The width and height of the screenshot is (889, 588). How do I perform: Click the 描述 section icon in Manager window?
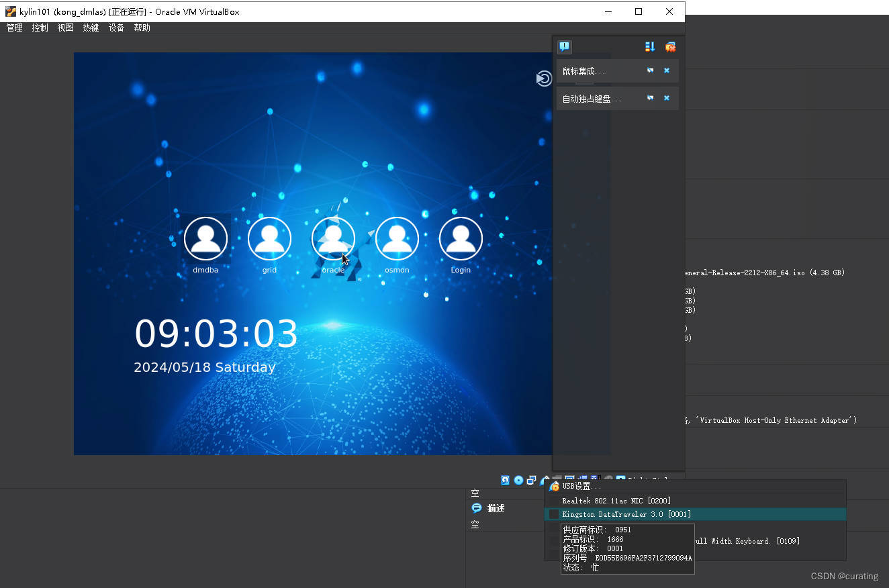click(x=477, y=508)
